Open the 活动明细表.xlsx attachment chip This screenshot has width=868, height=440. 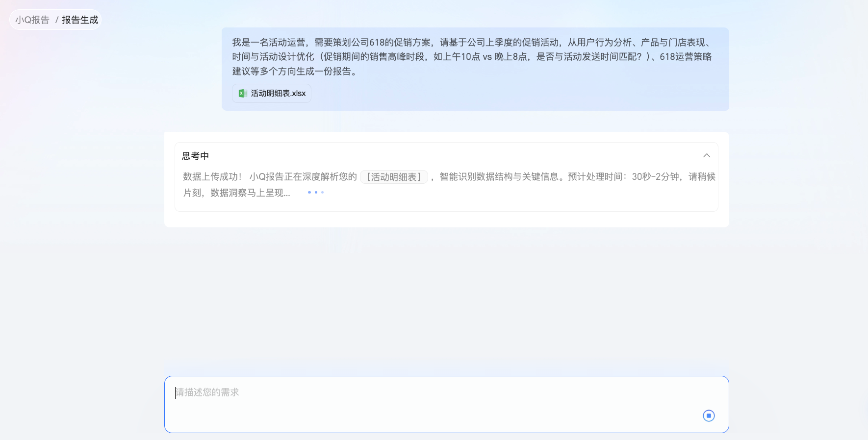[x=272, y=93]
